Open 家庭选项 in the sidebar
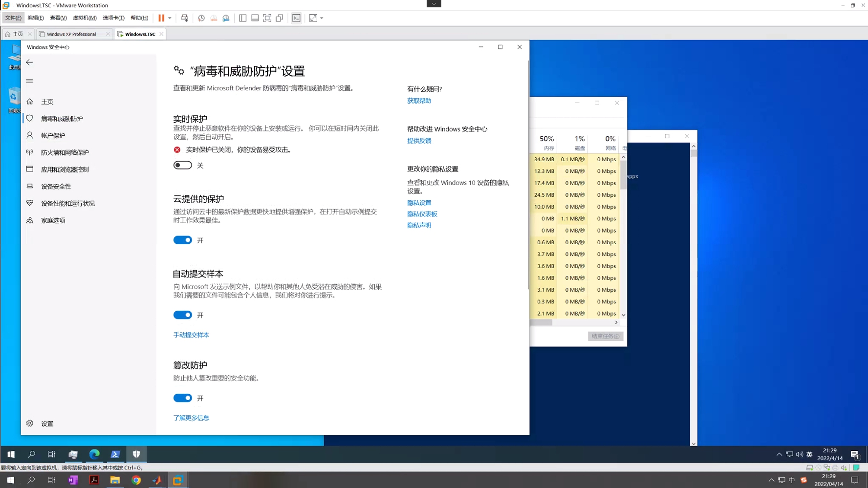The image size is (868, 488). click(88, 220)
